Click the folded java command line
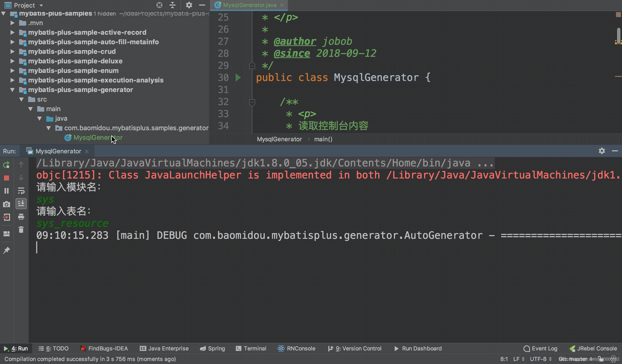The image size is (622, 364). [265, 163]
